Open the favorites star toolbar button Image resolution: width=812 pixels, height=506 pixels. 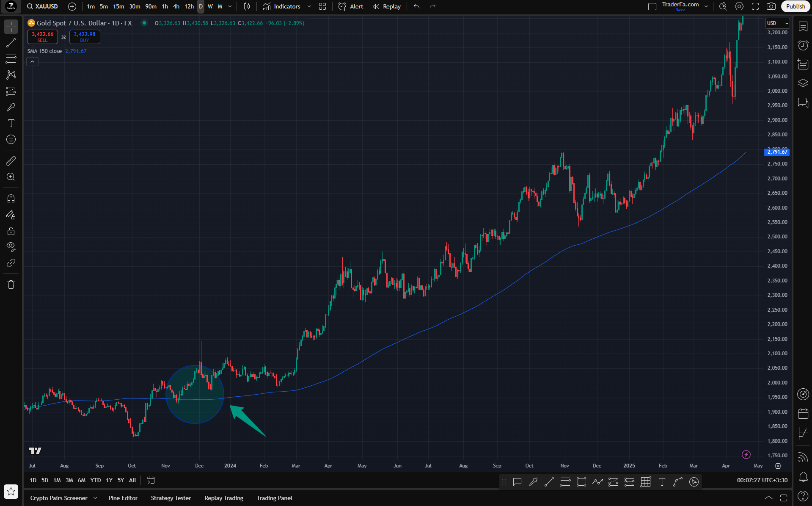(11, 492)
